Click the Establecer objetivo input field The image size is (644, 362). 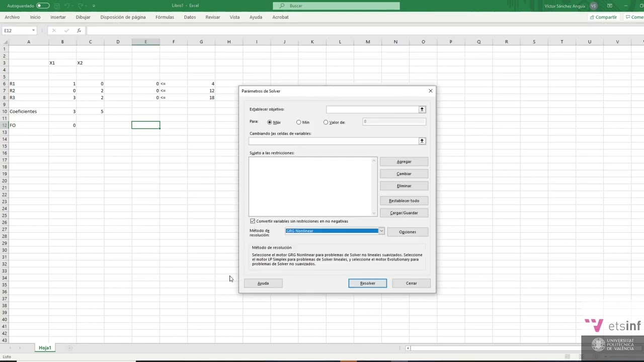(372, 109)
